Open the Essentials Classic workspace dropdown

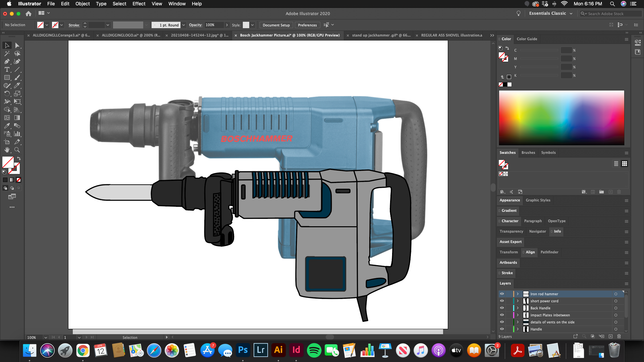(551, 13)
